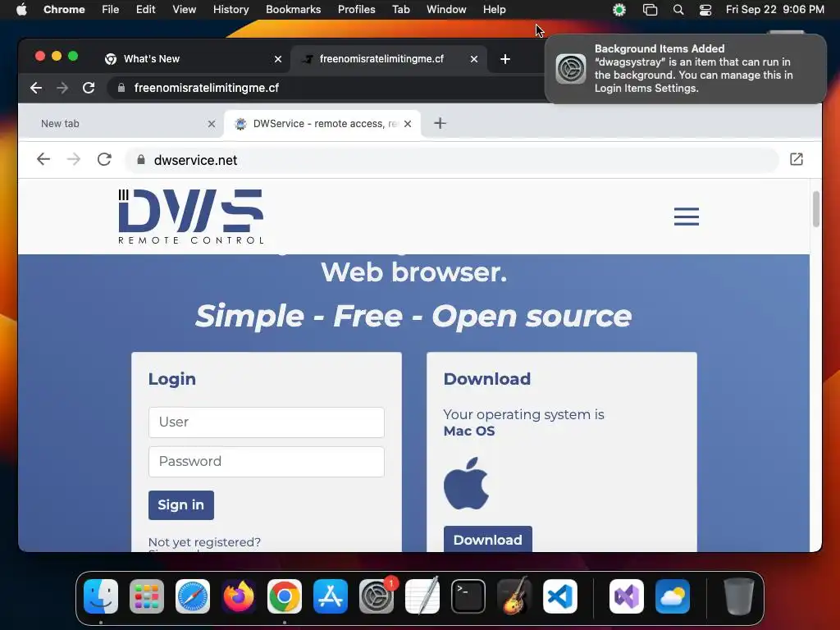Go back in outer Chrome toolbar
Viewport: 840px width, 630px height.
coord(36,88)
